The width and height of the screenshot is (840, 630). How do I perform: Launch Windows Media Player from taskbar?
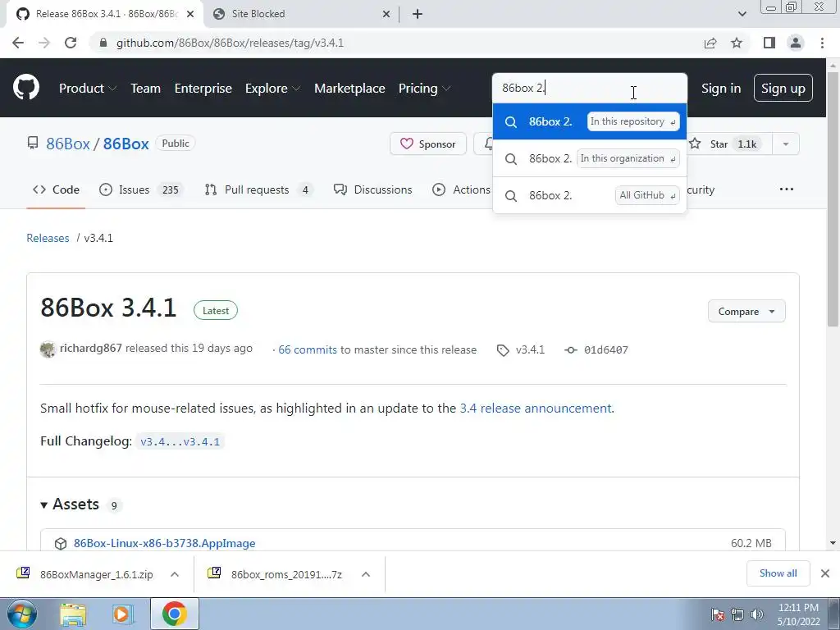122,614
